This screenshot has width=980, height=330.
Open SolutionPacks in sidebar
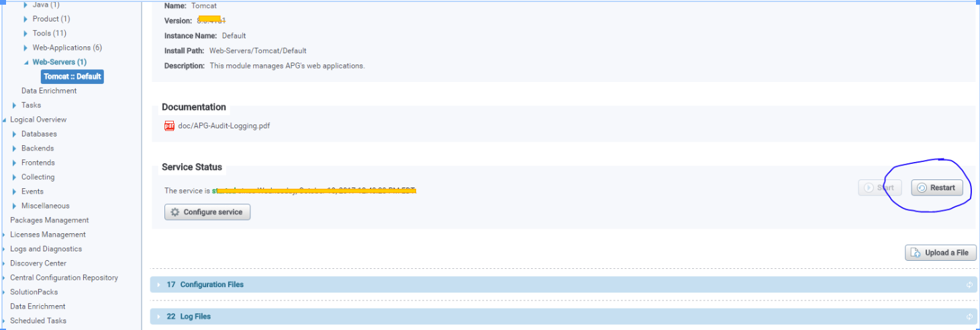[34, 292]
